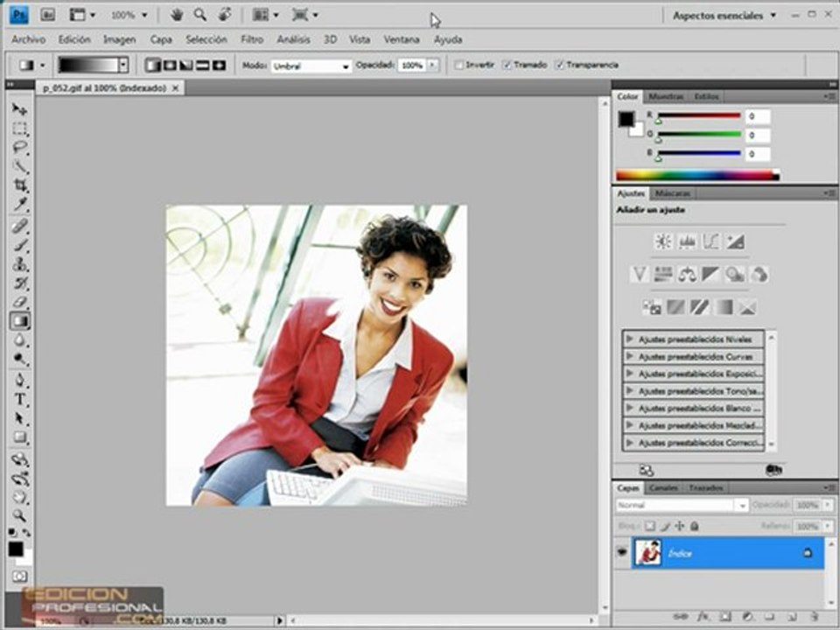Screen dimensions: 840x630
Task: Close the p_052.gif document tab
Action: pos(175,88)
